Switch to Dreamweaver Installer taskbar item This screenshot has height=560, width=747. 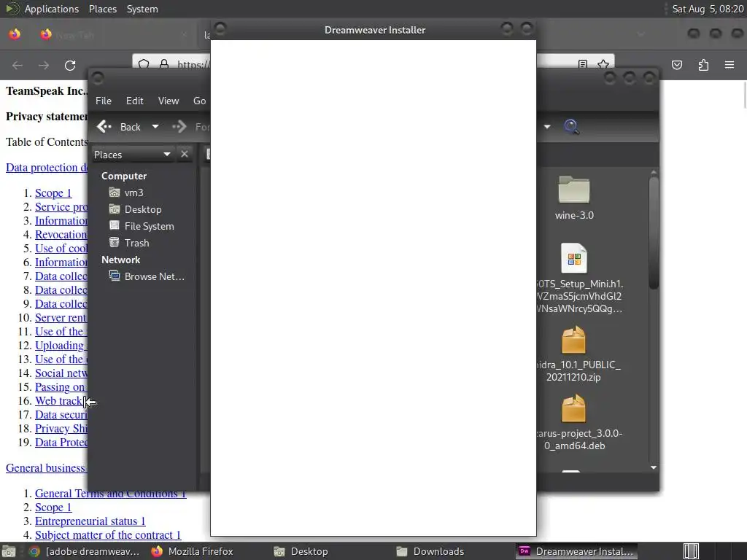point(578,551)
